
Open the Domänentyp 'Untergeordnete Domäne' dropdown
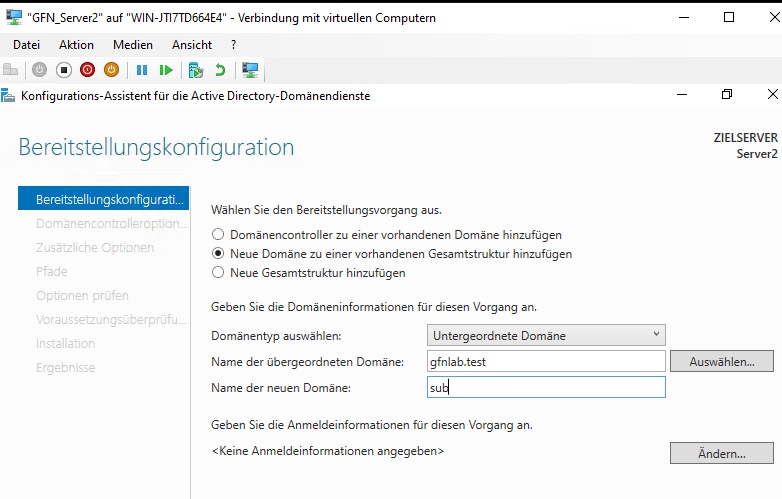[x=546, y=335]
